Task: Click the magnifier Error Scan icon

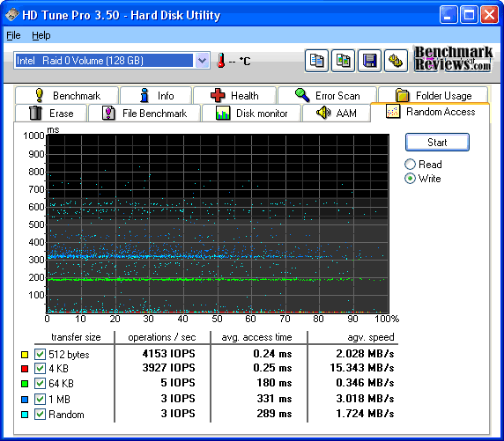Action: tap(302, 95)
